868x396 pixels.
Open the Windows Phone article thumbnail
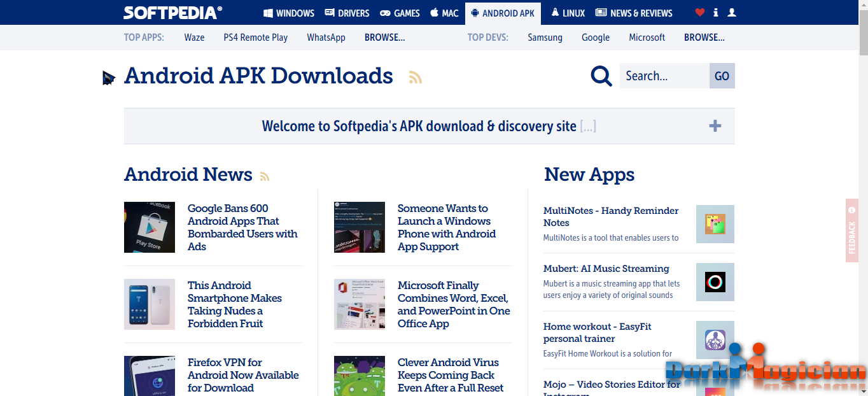(x=360, y=227)
